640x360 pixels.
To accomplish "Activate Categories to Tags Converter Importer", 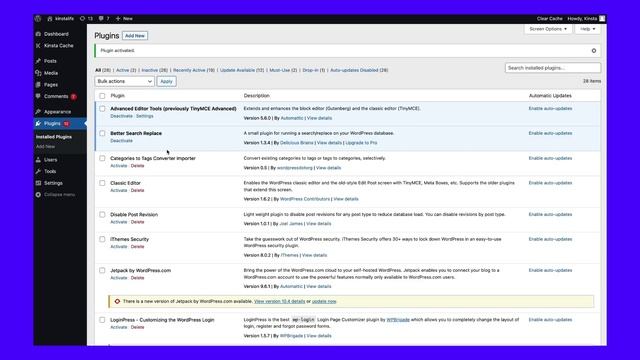I will point(118,166).
